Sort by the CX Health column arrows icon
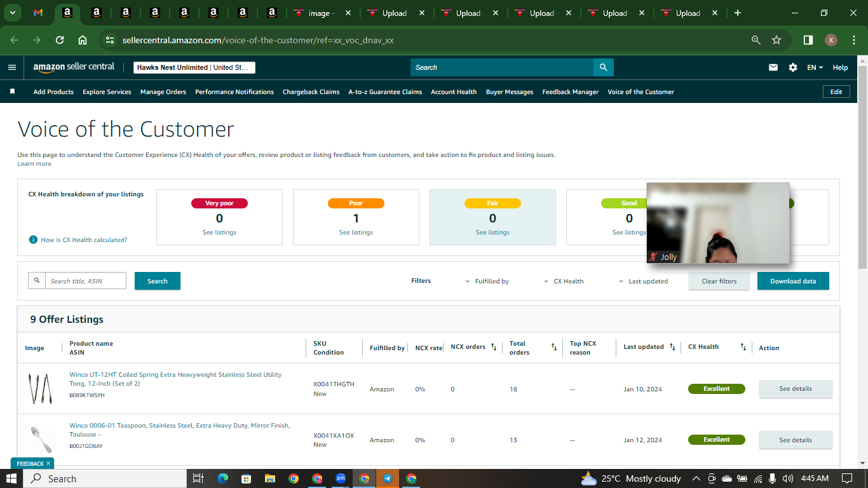868x488 pixels. tap(743, 347)
